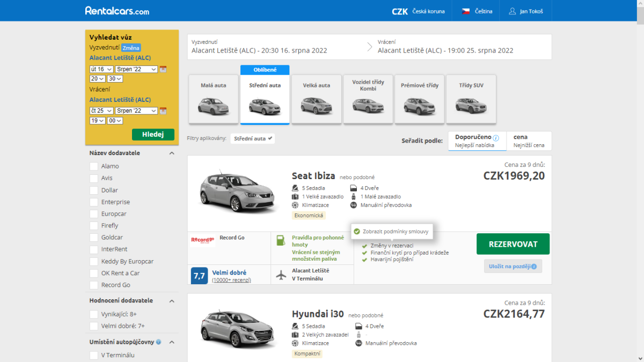Sort results by cena (lowest price)
The height and width of the screenshot is (362, 644).
pyautogui.click(x=529, y=141)
